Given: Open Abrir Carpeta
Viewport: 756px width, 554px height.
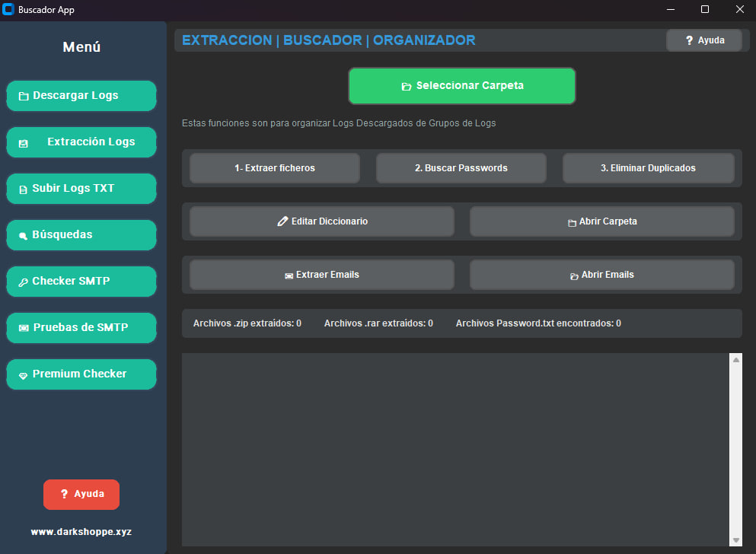Looking at the screenshot, I should click(602, 221).
